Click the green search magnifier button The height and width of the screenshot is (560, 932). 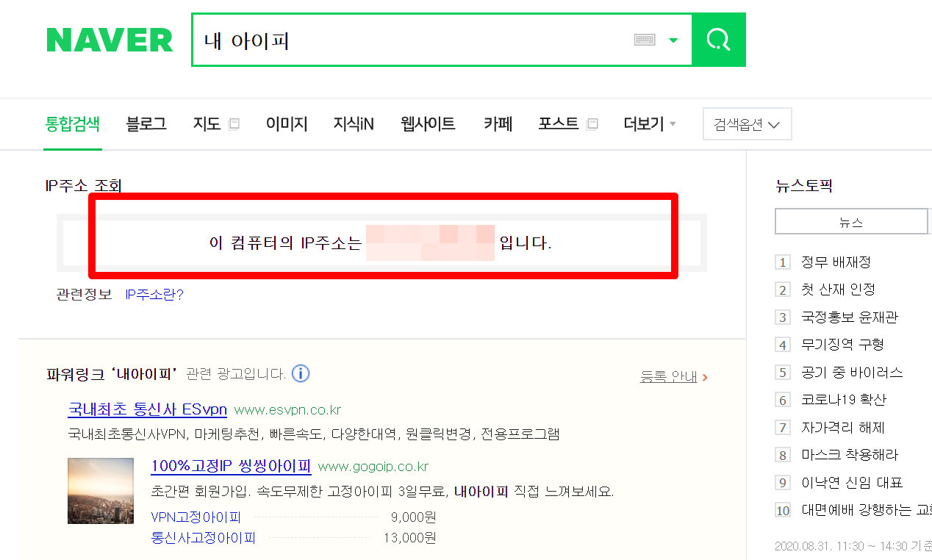pyautogui.click(x=719, y=40)
